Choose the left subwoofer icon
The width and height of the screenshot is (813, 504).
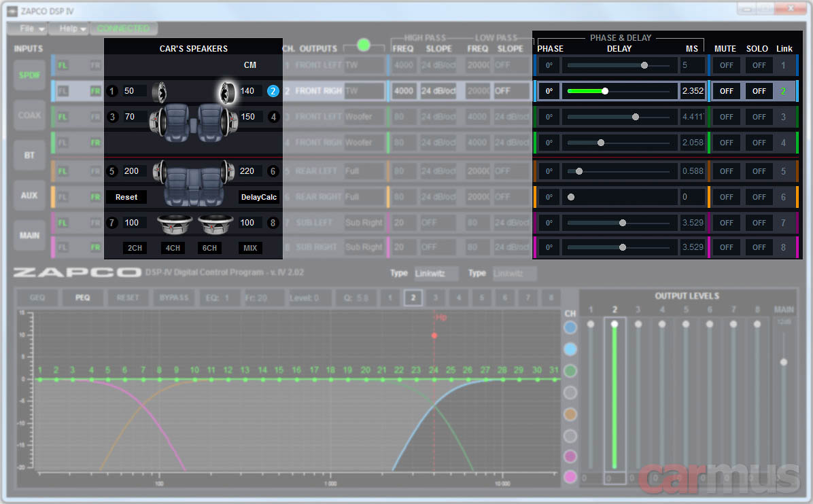tap(175, 223)
